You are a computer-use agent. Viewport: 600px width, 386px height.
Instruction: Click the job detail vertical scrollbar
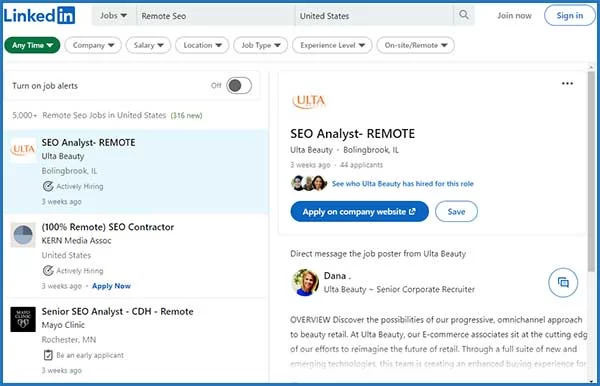coord(591,172)
